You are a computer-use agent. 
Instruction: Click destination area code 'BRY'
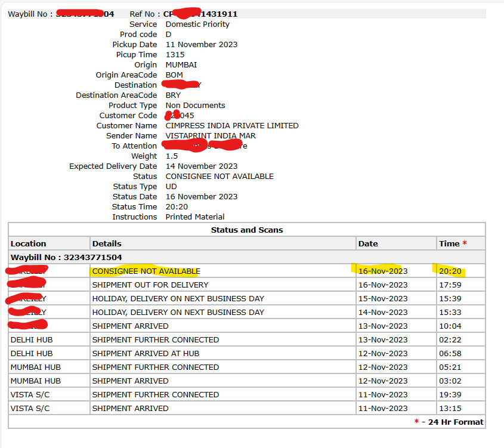(173, 95)
